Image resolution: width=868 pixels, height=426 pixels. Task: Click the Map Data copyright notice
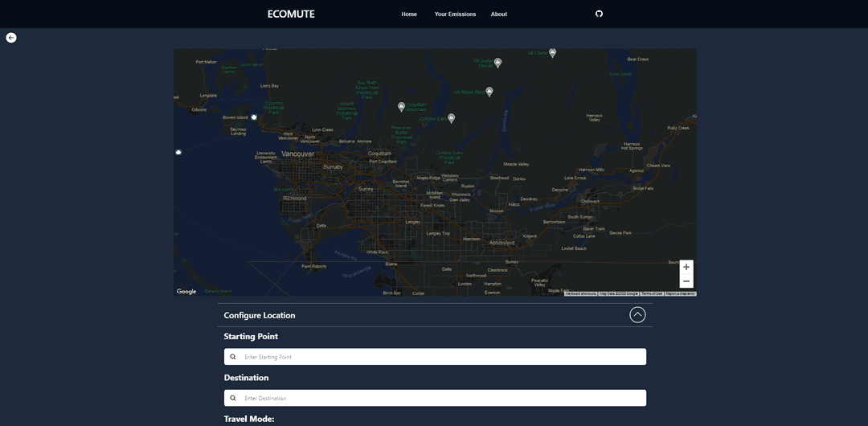click(619, 293)
